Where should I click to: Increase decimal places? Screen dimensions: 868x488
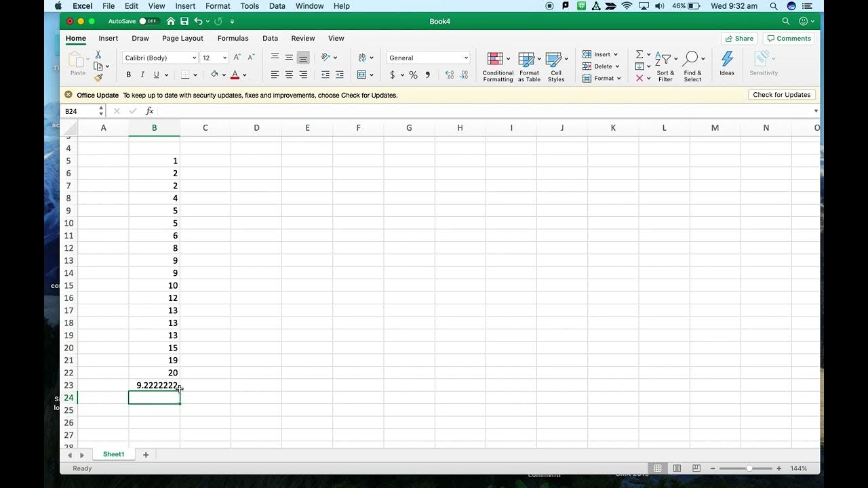pyautogui.click(x=450, y=75)
